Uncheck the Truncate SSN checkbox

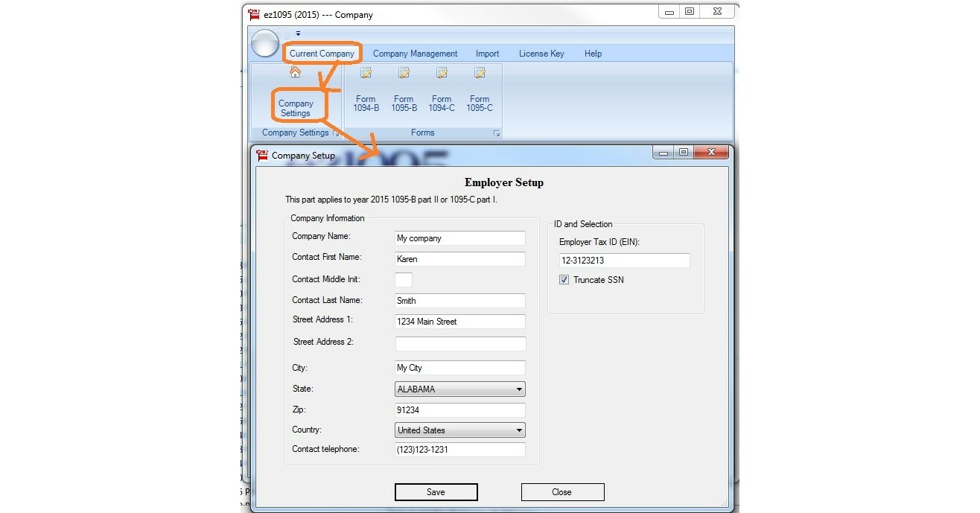coord(564,279)
